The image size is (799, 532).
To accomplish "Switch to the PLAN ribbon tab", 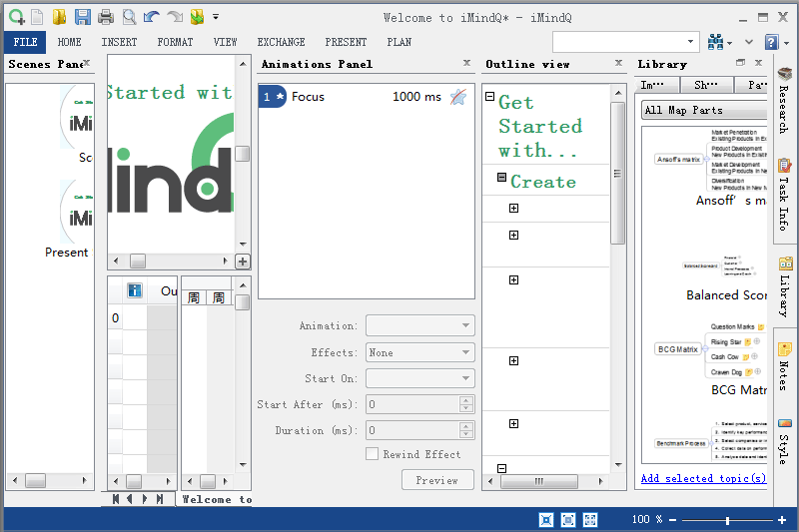I will (399, 42).
